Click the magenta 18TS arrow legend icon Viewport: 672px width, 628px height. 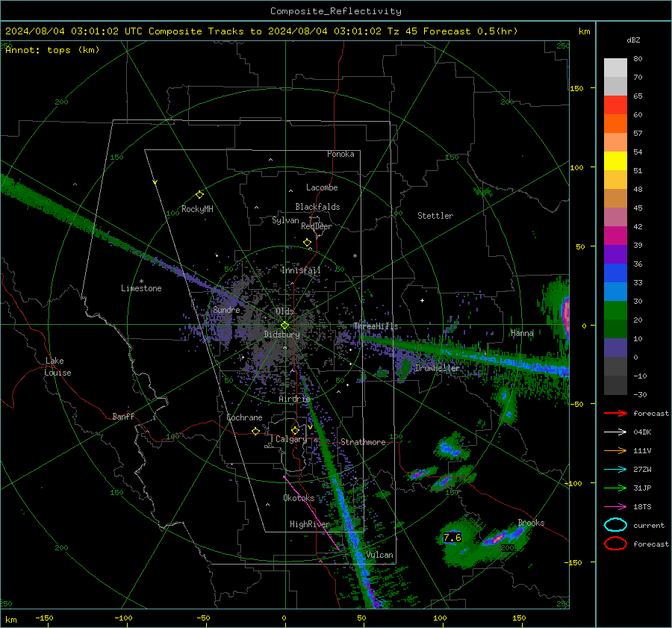[x=615, y=507]
